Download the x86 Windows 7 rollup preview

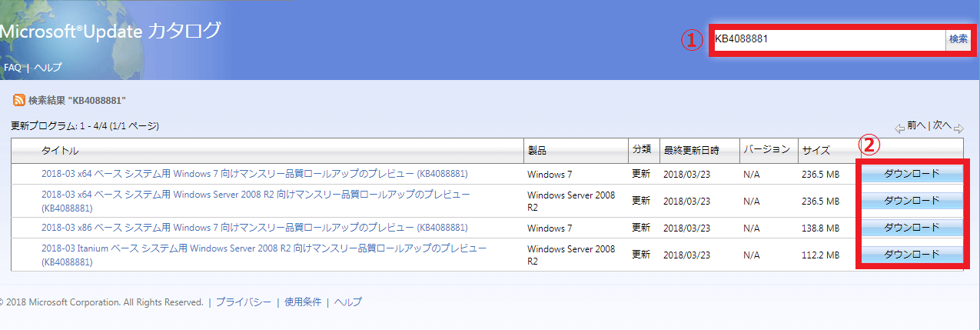coord(912,228)
